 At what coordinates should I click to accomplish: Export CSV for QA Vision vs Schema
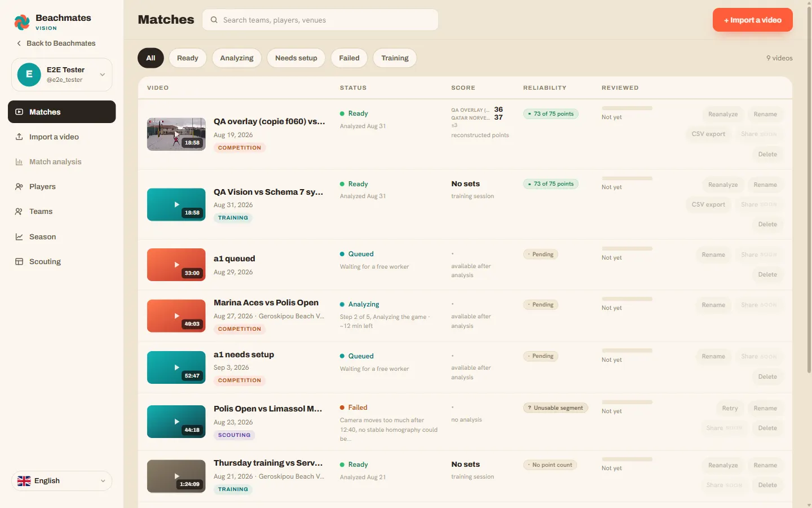click(708, 204)
